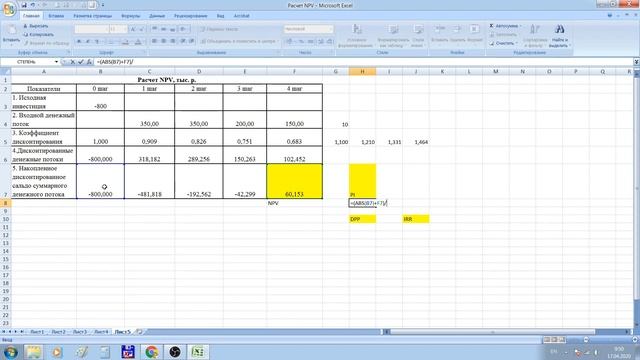Expand the formula bar
640x360 pixels.
[x=636, y=62]
